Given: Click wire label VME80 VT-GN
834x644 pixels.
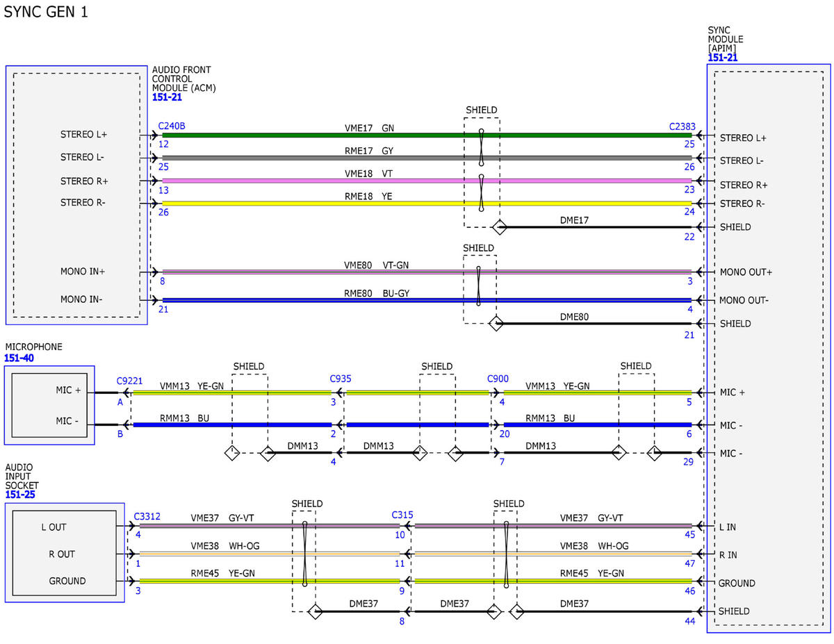Looking at the screenshot, I should 377,265.
